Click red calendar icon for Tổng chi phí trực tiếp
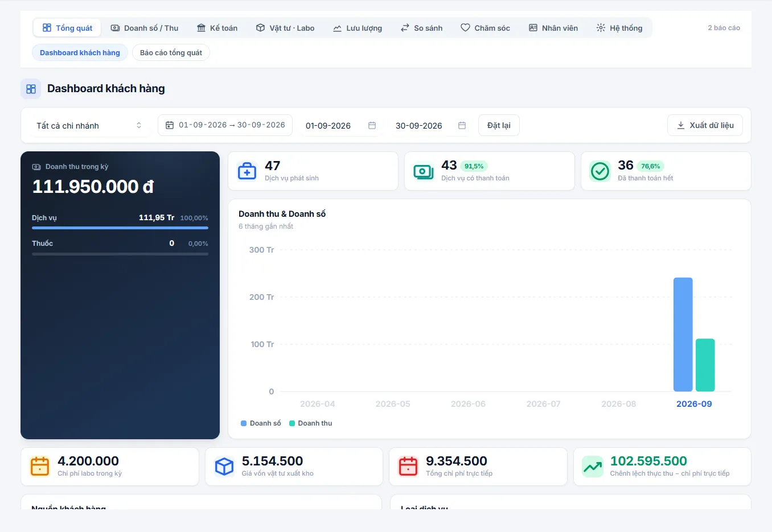The image size is (772, 532). click(x=408, y=467)
